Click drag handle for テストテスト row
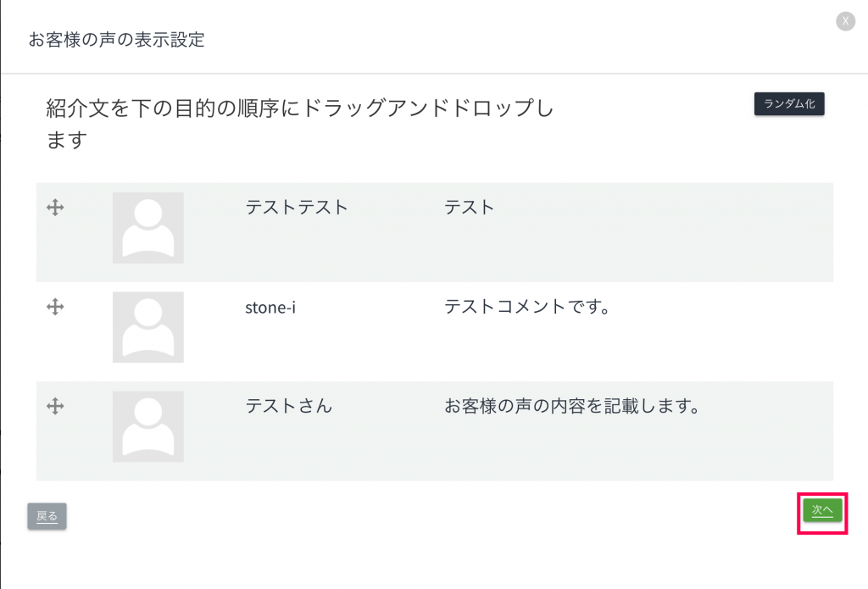Screen dimensions: 868x589 tap(55, 207)
